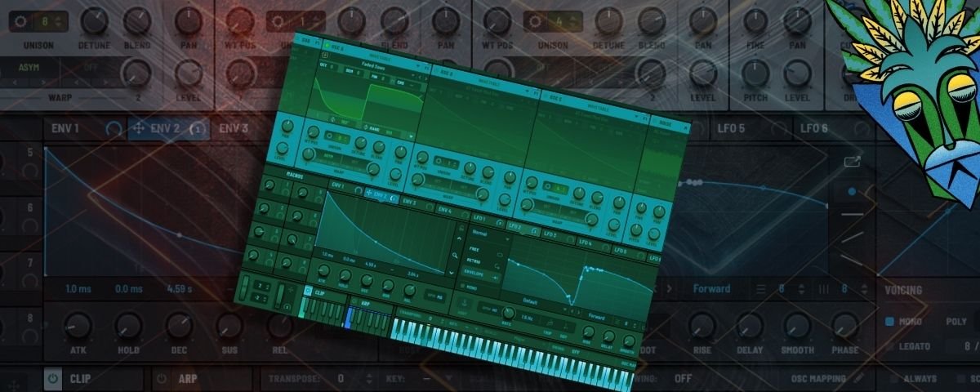The height and width of the screenshot is (392, 980).
Task: Click the BLEND knob next to unison 8
Action: click(x=136, y=20)
